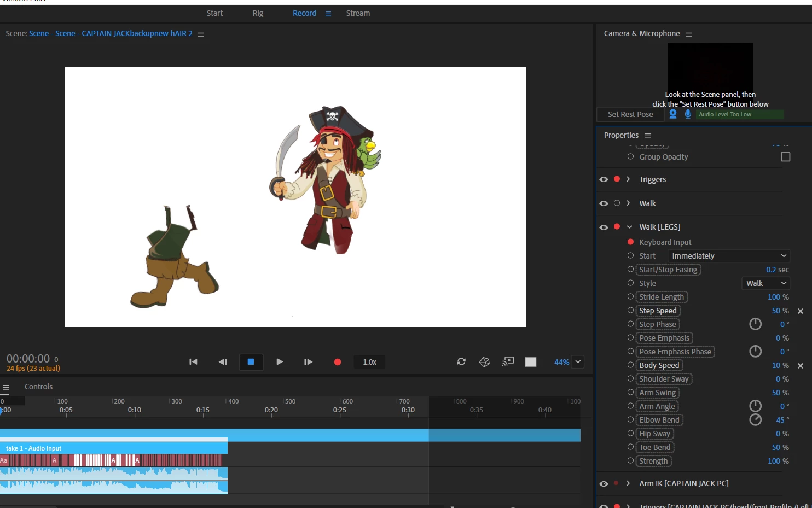Reset Body Speed with its X icon
This screenshot has height=508, width=812.
[x=801, y=366]
